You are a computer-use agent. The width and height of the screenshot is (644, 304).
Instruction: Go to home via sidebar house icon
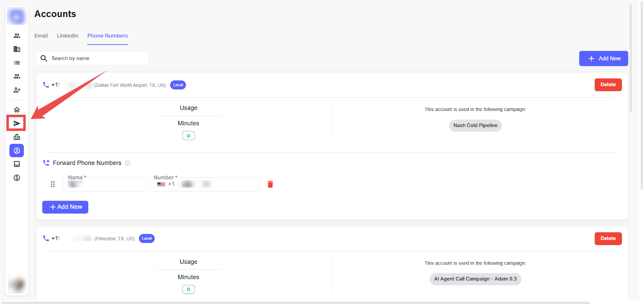[17, 109]
